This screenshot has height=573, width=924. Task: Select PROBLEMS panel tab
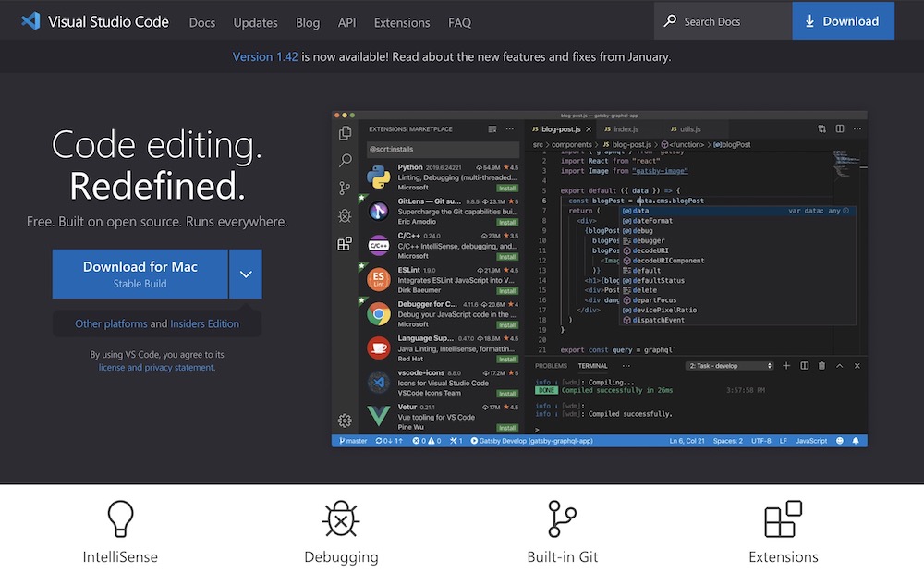[551, 365]
